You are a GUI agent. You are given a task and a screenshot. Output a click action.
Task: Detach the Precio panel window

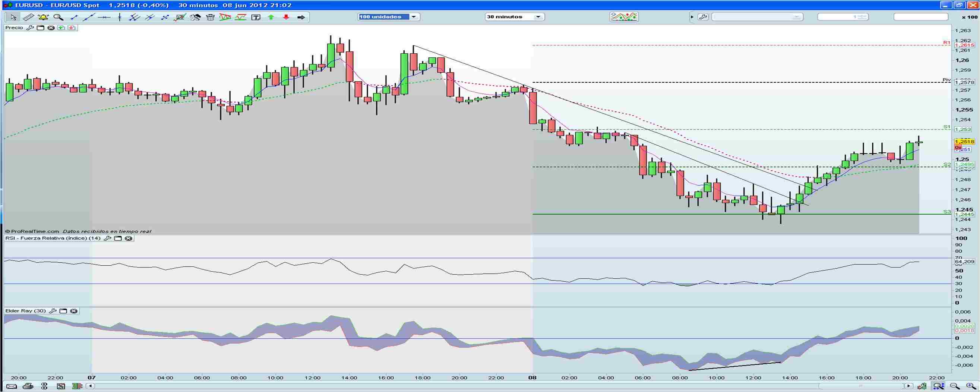point(41,28)
